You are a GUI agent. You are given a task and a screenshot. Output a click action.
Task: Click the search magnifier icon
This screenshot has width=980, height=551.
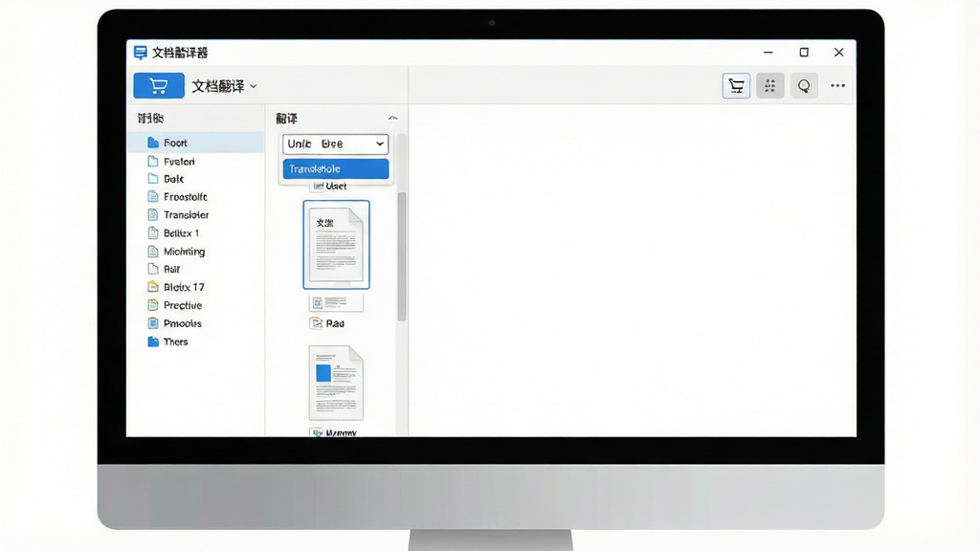click(804, 85)
